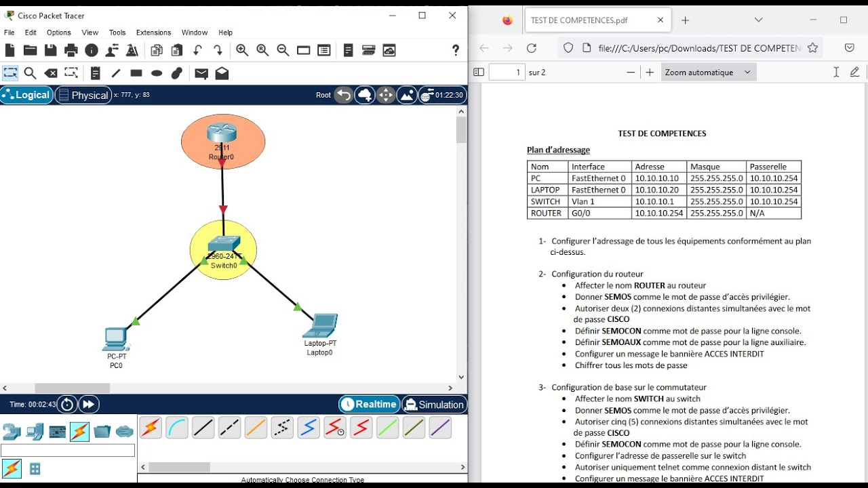Toggle the Firefox PDF sidebar
Viewport: 868px width, 488px height.
pos(479,72)
